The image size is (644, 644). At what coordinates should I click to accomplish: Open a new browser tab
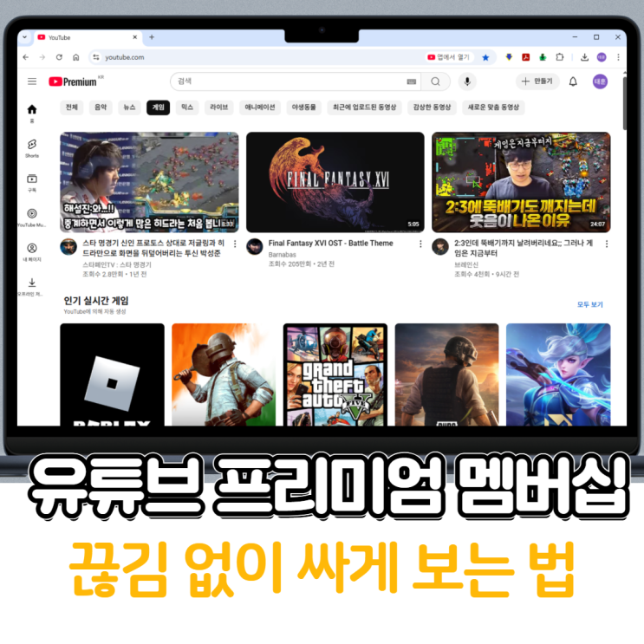tap(152, 37)
